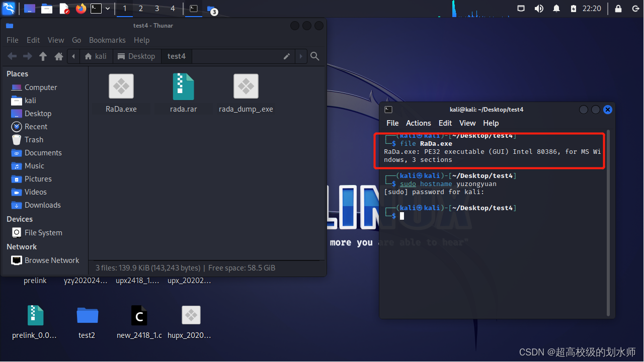Click the battery power tray icon
Image resolution: width=644 pixels, height=362 pixels.
(x=574, y=9)
